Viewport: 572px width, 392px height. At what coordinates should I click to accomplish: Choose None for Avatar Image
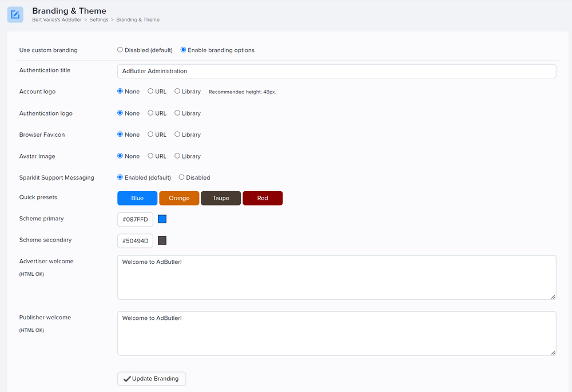coord(120,156)
